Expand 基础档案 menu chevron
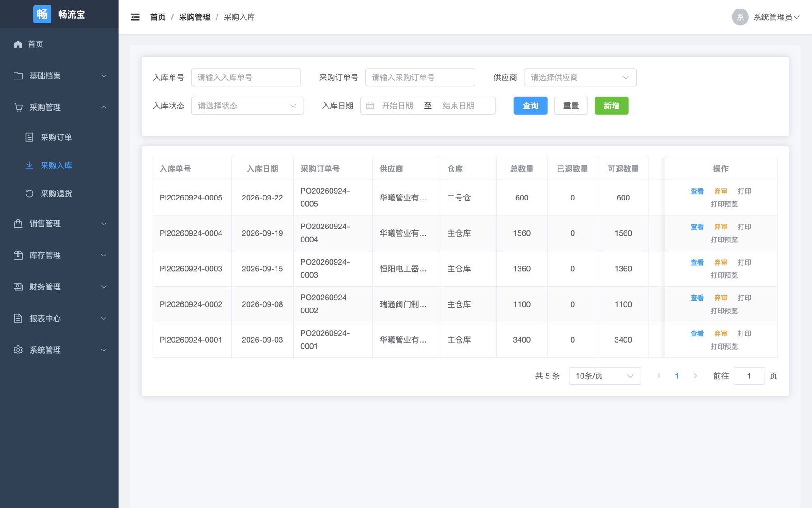The width and height of the screenshot is (812, 508). pyautogui.click(x=104, y=75)
